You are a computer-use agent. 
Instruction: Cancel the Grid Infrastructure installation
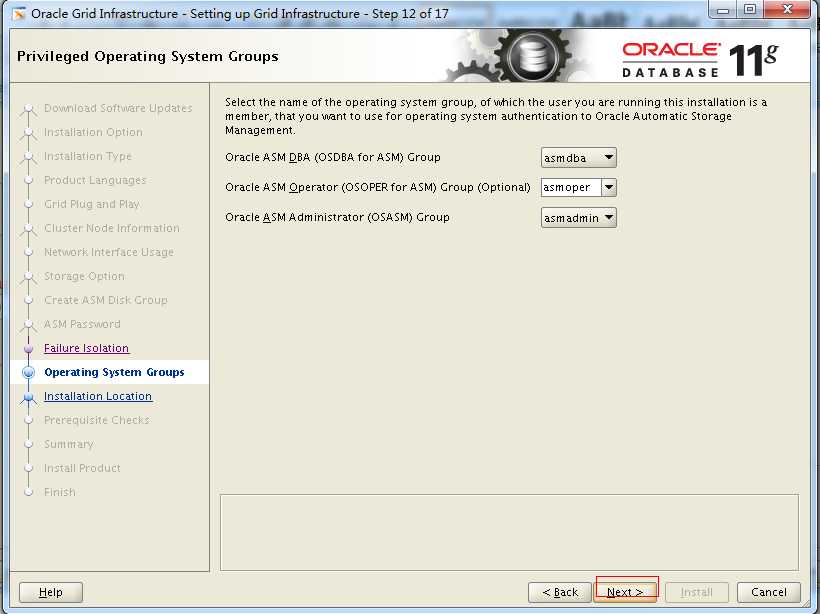(768, 592)
